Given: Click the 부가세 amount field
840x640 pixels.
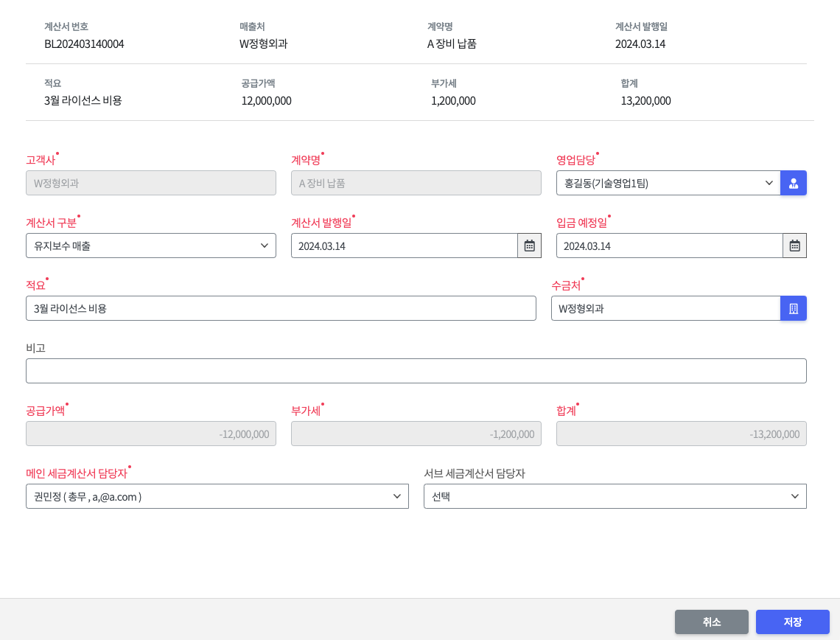Looking at the screenshot, I should [x=416, y=434].
